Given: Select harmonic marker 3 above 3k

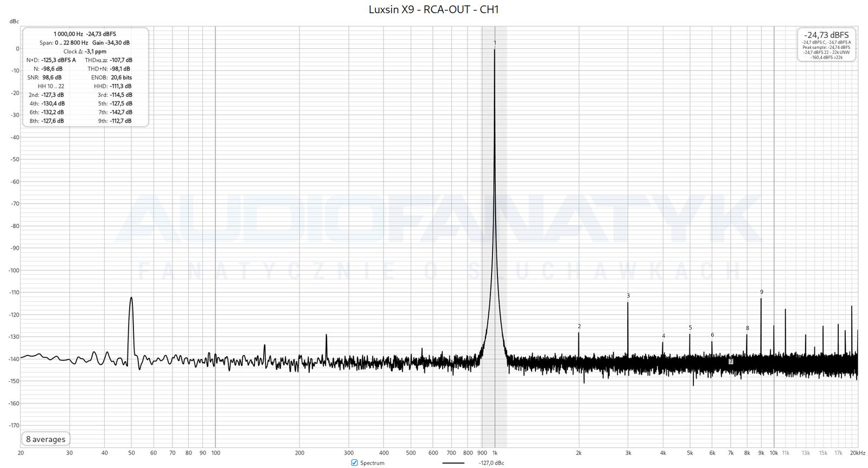Looking at the screenshot, I should (x=628, y=296).
